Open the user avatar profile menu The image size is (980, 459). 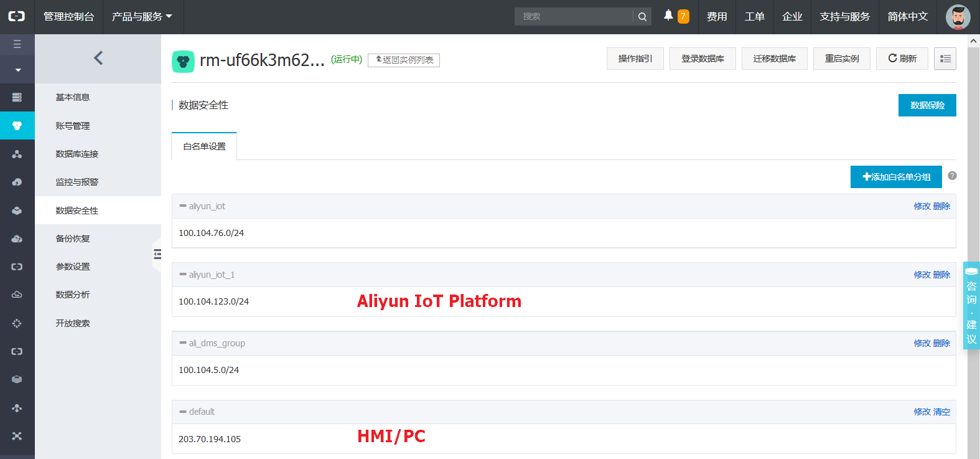click(x=958, y=17)
